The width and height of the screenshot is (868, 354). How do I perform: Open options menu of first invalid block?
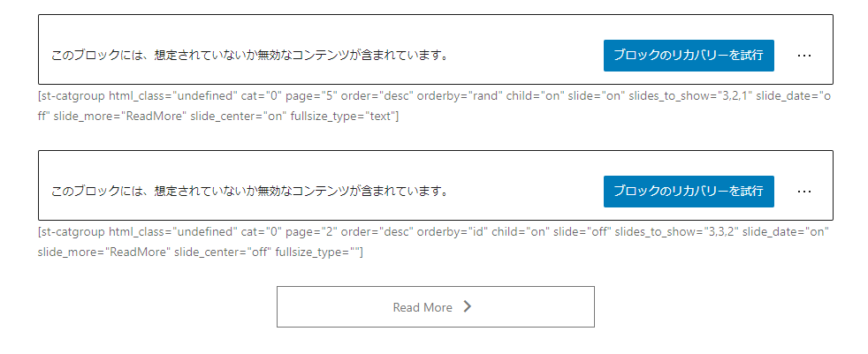803,56
